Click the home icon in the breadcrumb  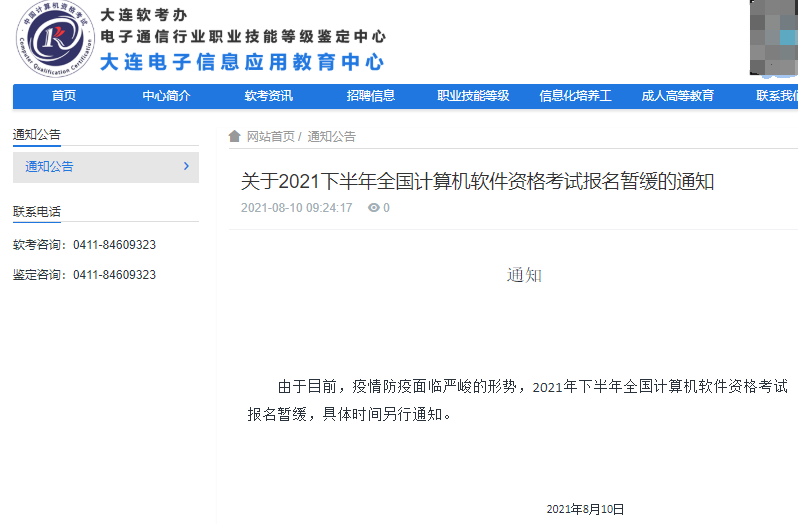pos(235,137)
